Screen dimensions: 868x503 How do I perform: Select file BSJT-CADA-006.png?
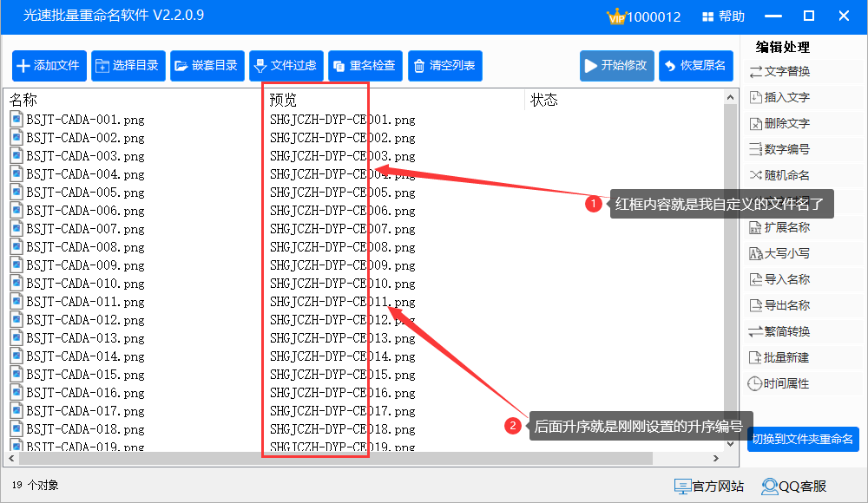pyautogui.click(x=85, y=211)
